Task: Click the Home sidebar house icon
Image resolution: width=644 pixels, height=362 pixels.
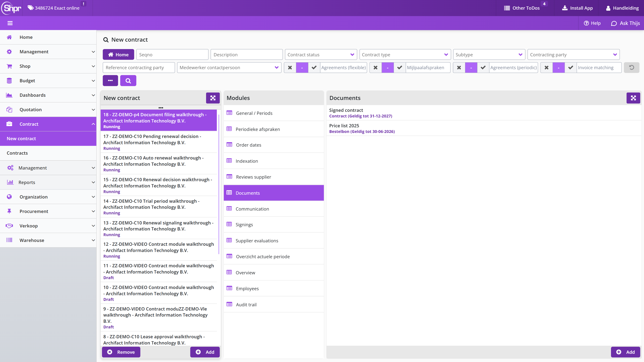Action: tap(9, 37)
